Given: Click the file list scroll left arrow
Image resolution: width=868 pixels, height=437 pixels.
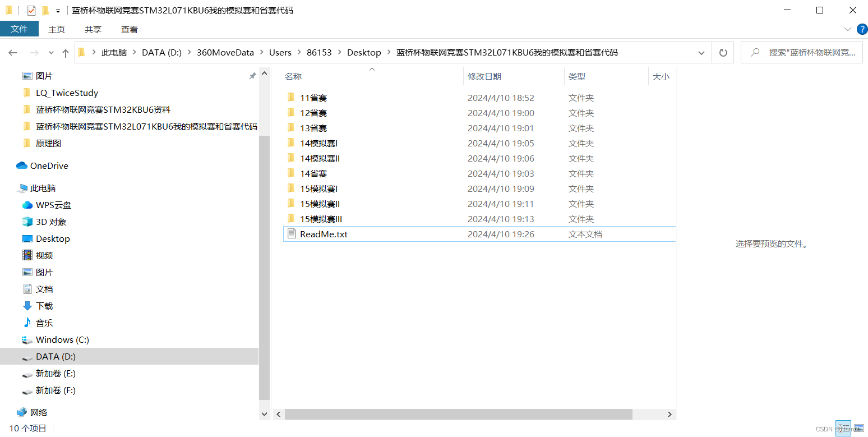Looking at the screenshot, I should coord(279,414).
